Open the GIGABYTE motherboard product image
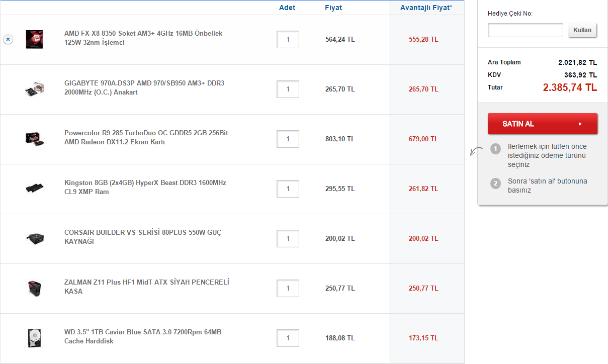608x364 pixels. tap(35, 89)
